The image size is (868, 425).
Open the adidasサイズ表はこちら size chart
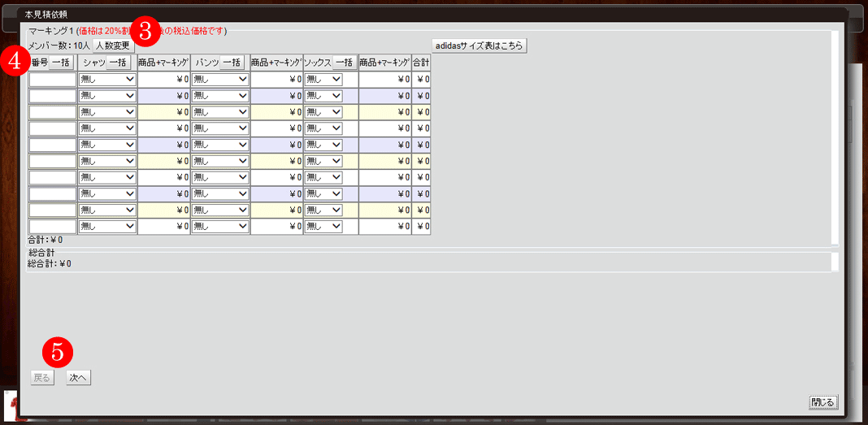coord(480,46)
